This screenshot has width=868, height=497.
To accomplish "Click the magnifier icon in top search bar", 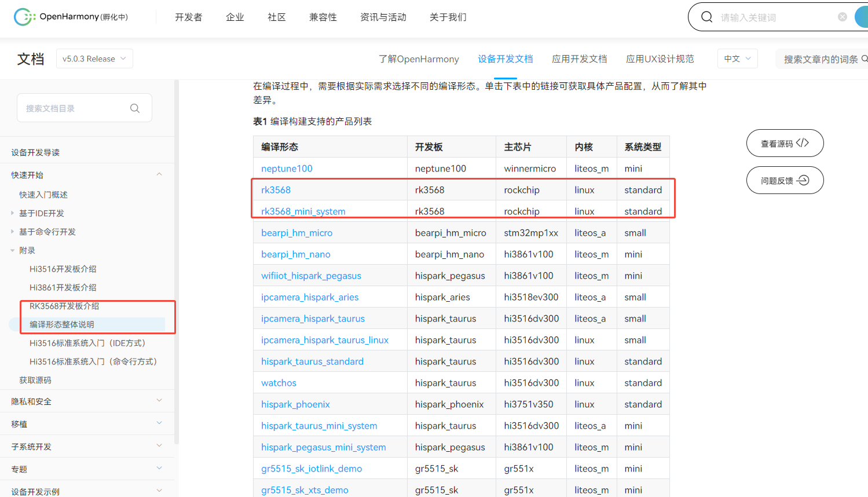I will pyautogui.click(x=707, y=17).
